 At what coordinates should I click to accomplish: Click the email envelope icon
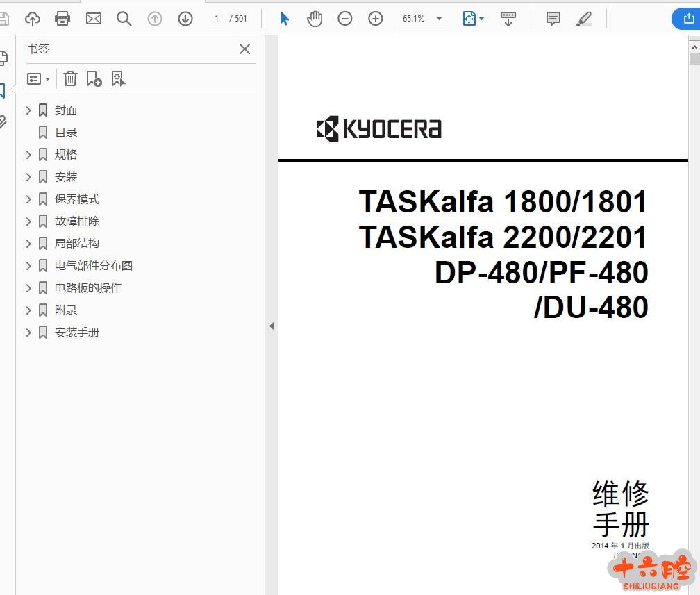coord(94,19)
